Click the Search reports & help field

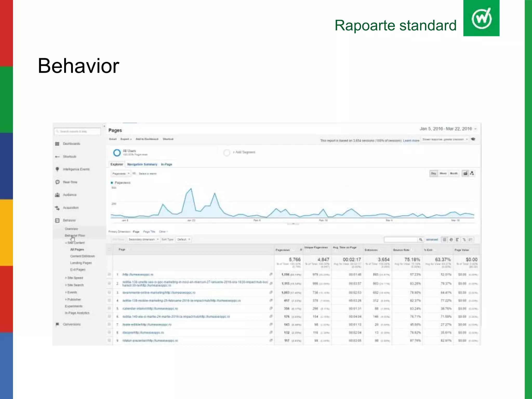pyautogui.click(x=77, y=131)
